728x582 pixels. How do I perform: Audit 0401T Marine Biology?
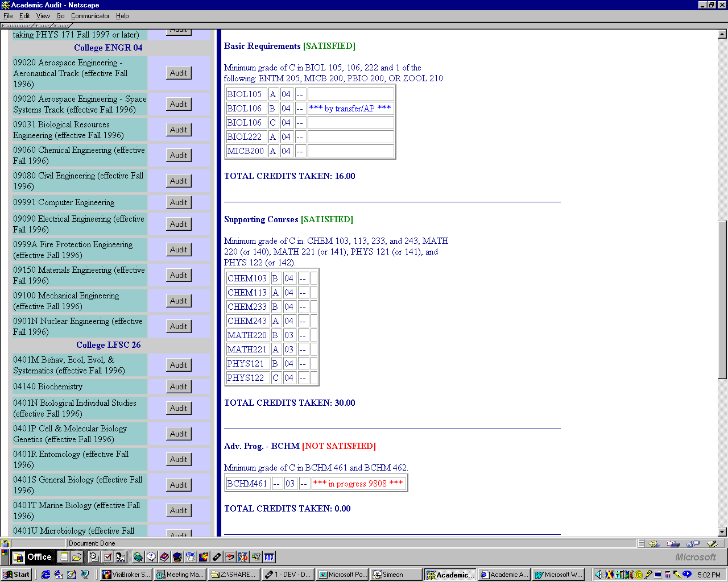[x=179, y=510]
